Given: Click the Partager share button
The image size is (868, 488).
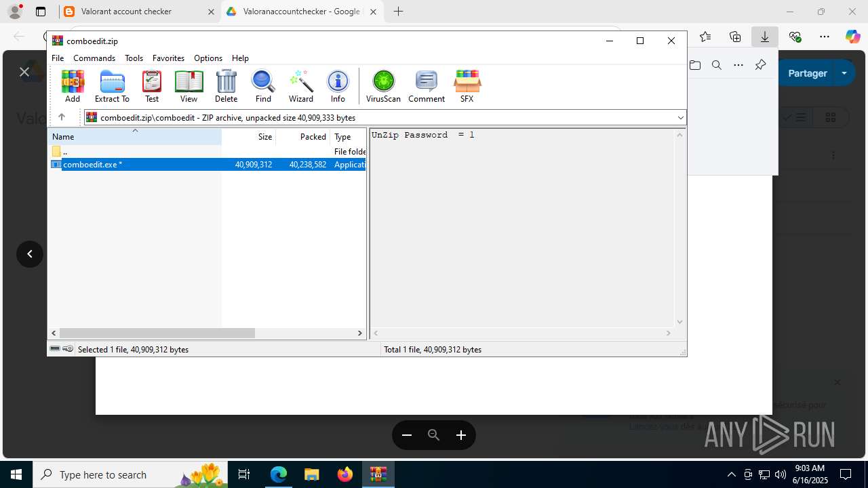Looking at the screenshot, I should 807,73.
